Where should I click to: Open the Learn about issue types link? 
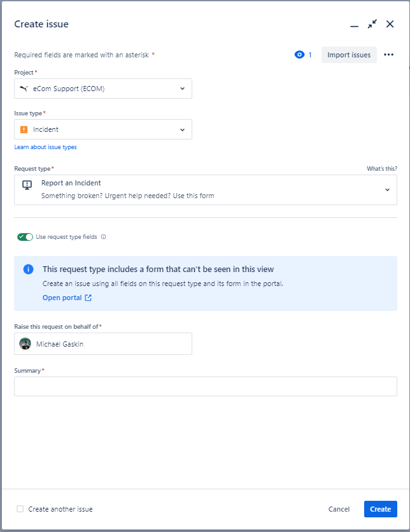pos(45,147)
